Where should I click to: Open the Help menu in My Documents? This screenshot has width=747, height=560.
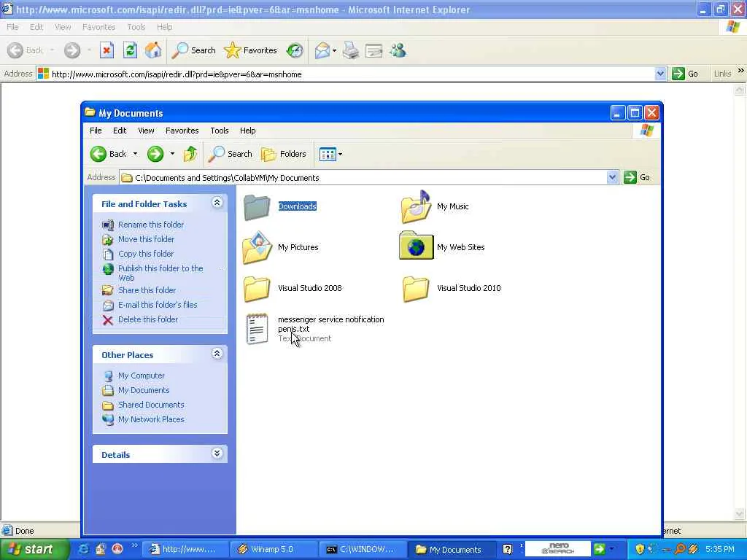pos(247,131)
